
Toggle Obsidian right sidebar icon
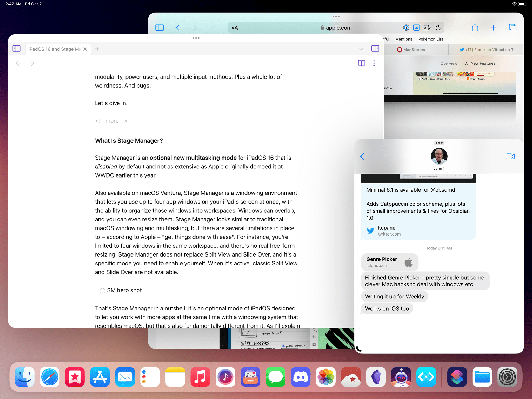[375, 49]
